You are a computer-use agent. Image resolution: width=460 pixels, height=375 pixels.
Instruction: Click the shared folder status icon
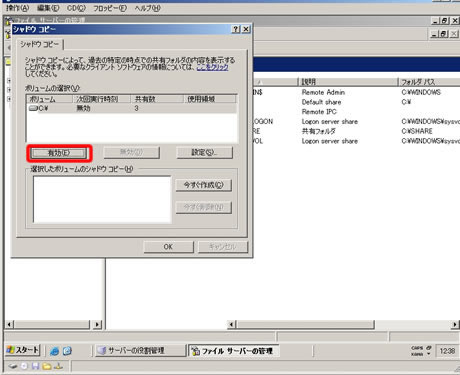tap(47, 366)
